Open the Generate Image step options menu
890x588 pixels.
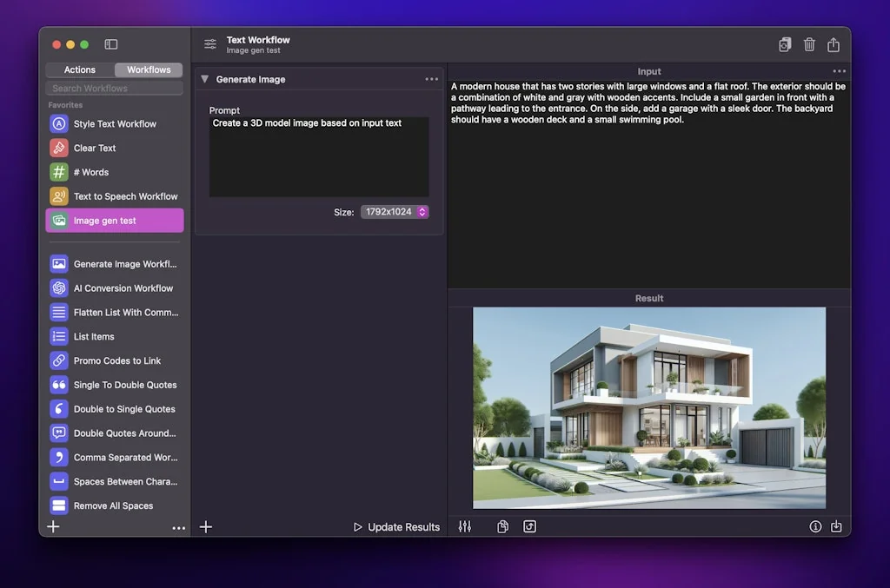click(x=432, y=78)
